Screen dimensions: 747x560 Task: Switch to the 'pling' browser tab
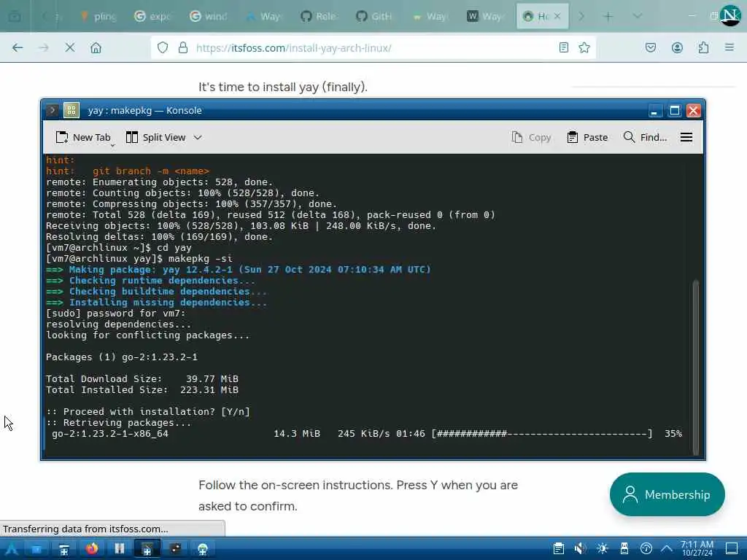pos(98,17)
